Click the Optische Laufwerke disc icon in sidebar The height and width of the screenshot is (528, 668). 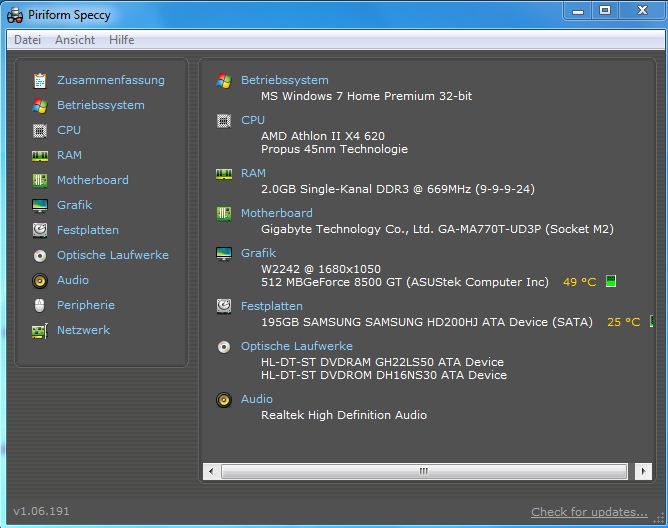pos(40,256)
